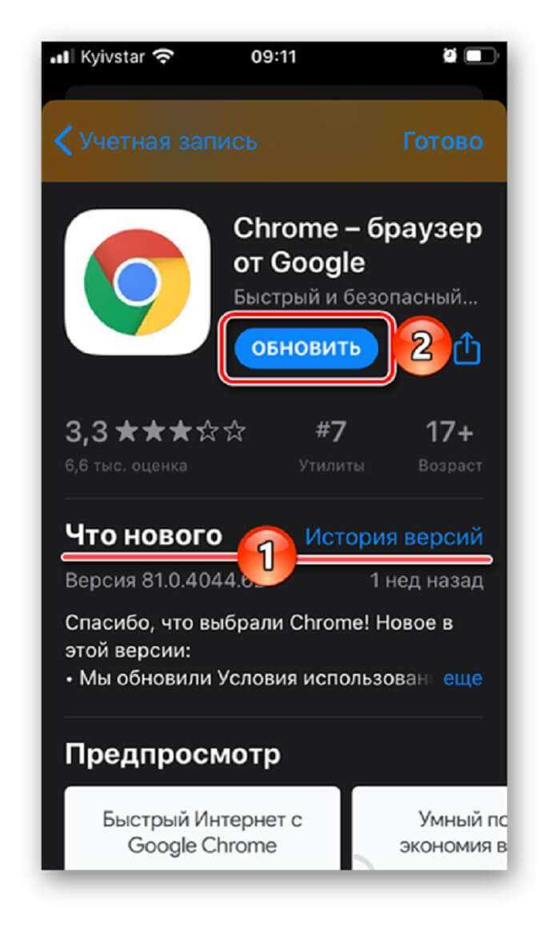This screenshot has width=560, height=931.
Task: Tap the title Chrome – браузер от Google
Action: click(357, 245)
